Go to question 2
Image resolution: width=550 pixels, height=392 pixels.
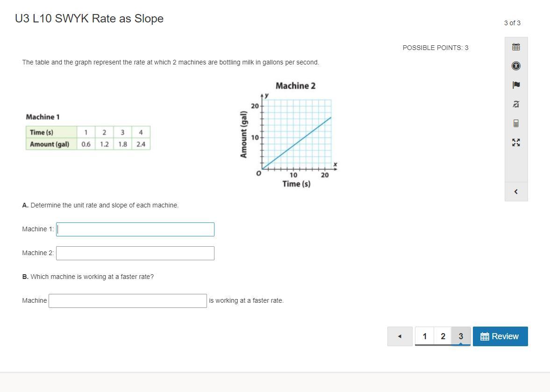pos(443,336)
